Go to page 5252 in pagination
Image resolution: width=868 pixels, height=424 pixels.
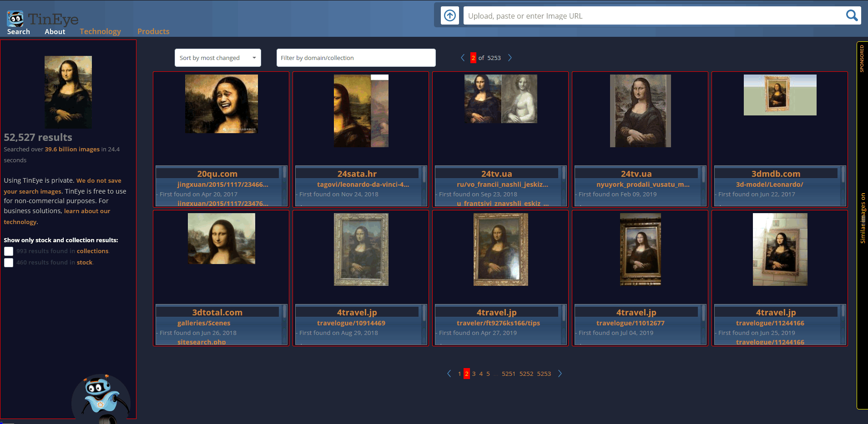tap(526, 374)
